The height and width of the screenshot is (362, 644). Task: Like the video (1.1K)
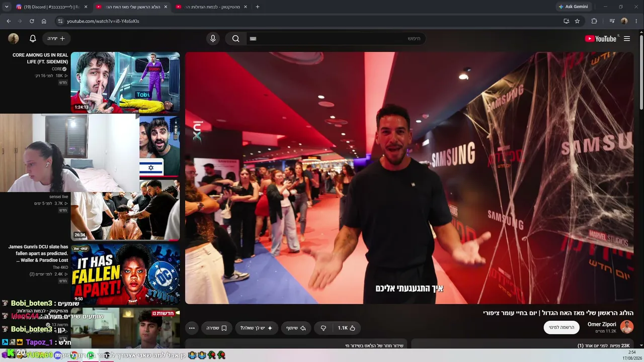click(x=346, y=328)
